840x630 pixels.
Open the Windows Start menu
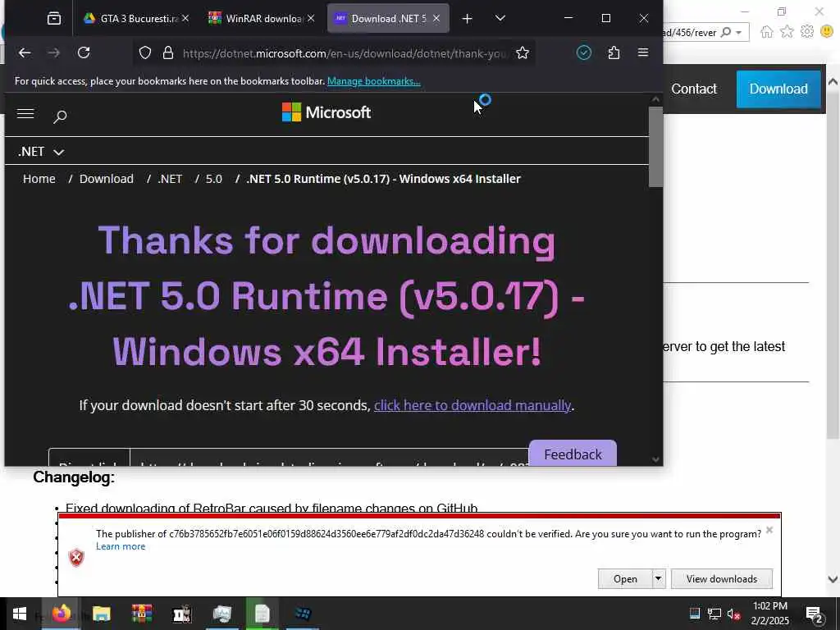click(x=20, y=614)
